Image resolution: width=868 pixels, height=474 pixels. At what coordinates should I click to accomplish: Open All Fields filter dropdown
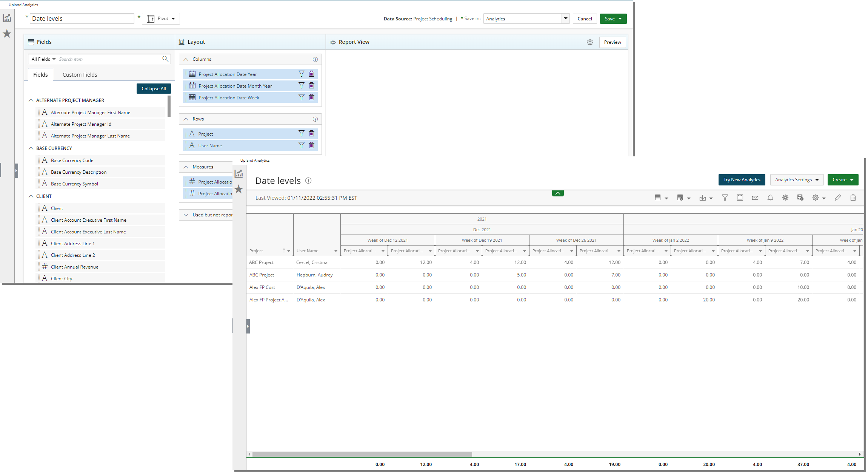click(x=44, y=59)
